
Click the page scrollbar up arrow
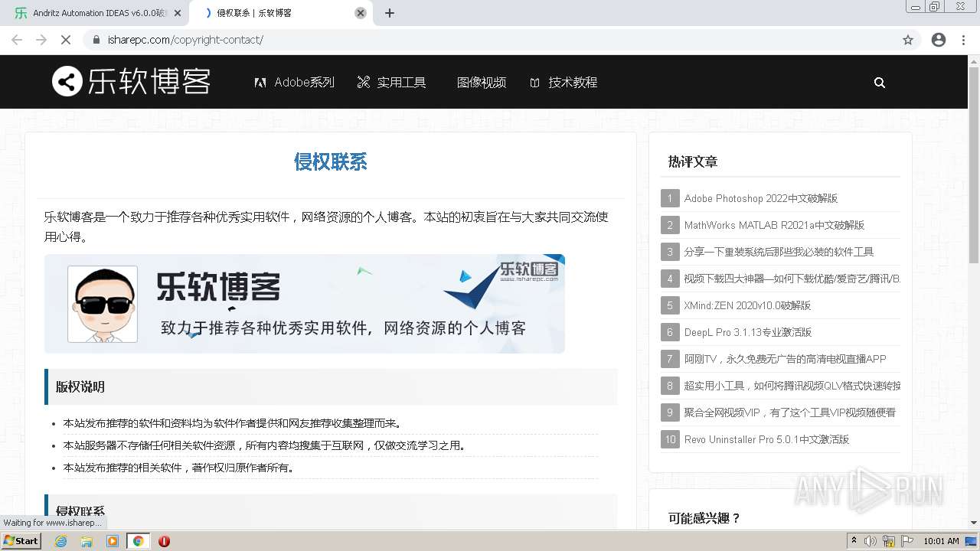coord(974,60)
